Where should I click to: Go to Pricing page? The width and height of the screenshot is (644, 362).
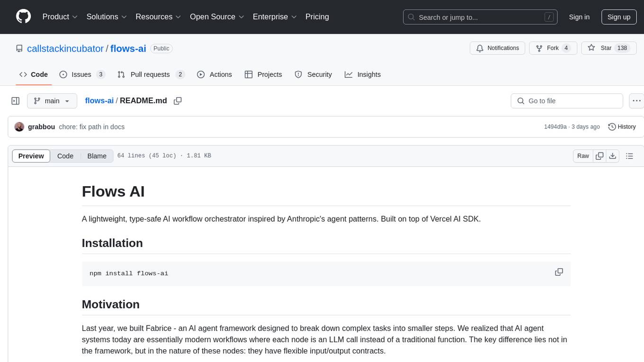click(x=317, y=17)
